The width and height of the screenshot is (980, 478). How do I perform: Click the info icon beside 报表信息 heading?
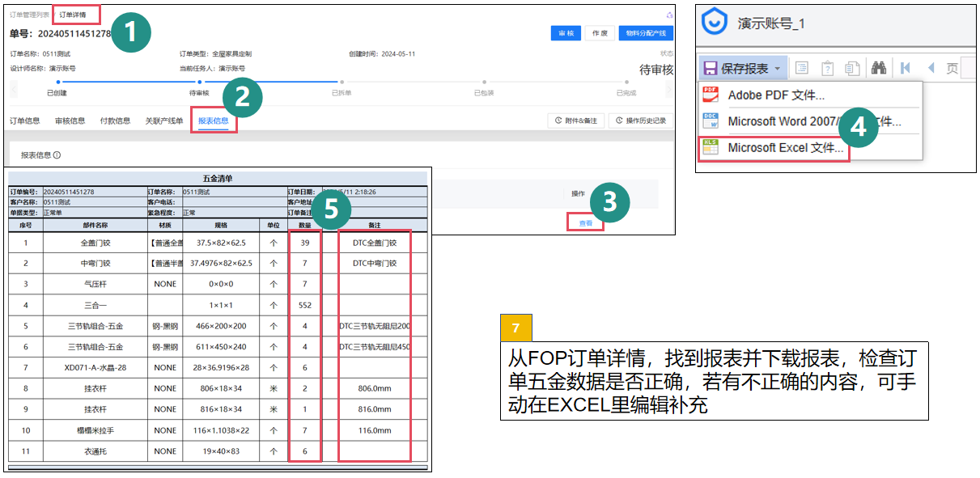coord(57,155)
